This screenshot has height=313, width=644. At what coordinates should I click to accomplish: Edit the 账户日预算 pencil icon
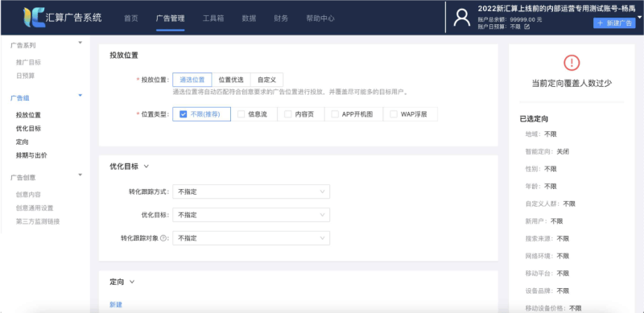(x=527, y=27)
